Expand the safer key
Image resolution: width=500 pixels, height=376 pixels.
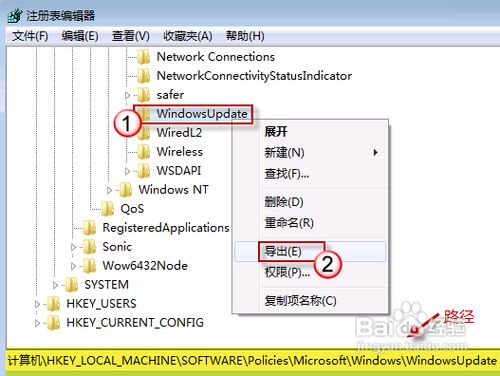127,95
